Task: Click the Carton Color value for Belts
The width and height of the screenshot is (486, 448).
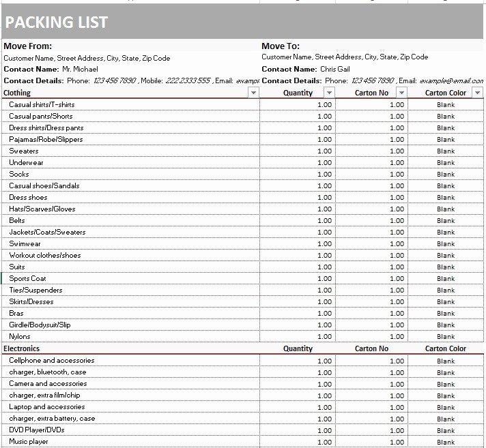Action: (446, 220)
